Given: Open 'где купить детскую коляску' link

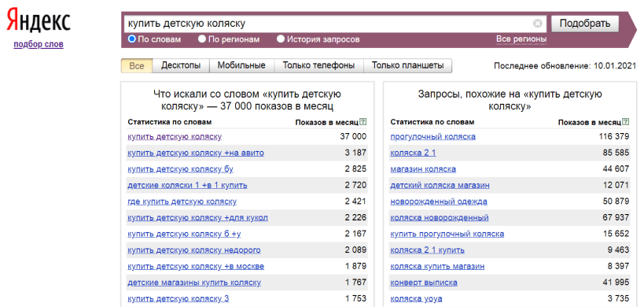Looking at the screenshot, I should [x=182, y=202].
